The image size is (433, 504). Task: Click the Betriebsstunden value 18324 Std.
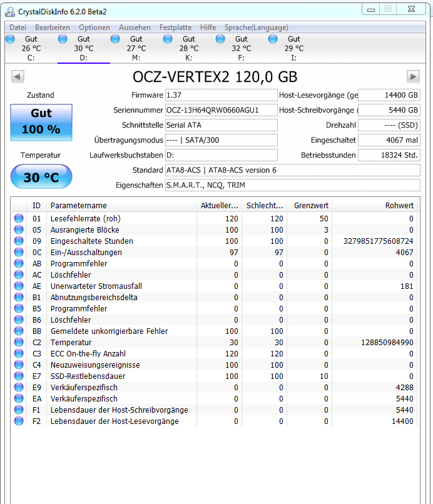(389, 155)
